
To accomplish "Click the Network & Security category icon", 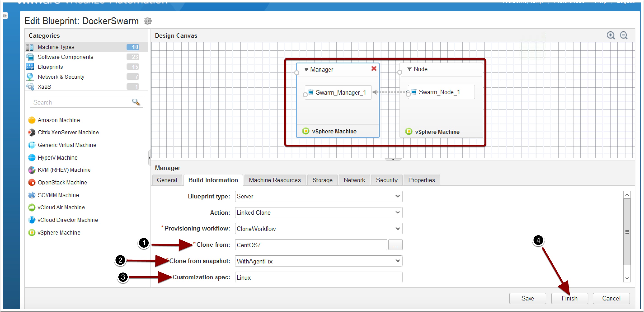I will click(30, 77).
